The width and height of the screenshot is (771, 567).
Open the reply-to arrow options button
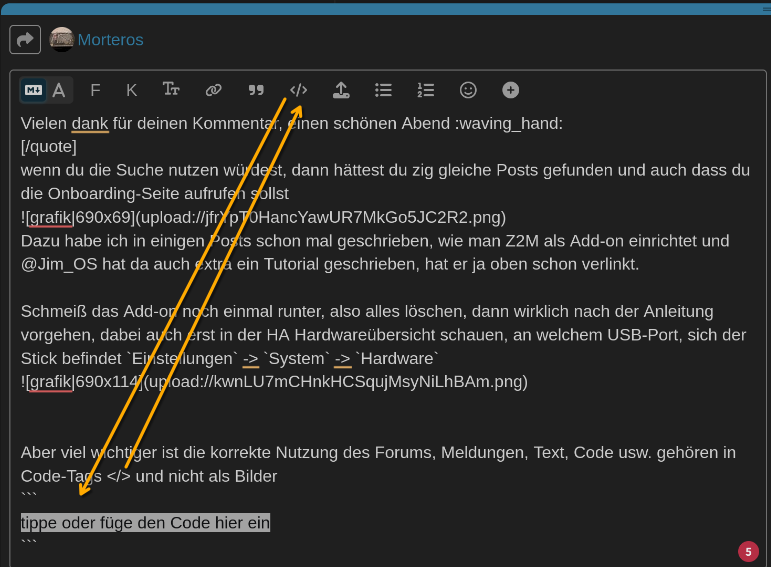point(25,40)
